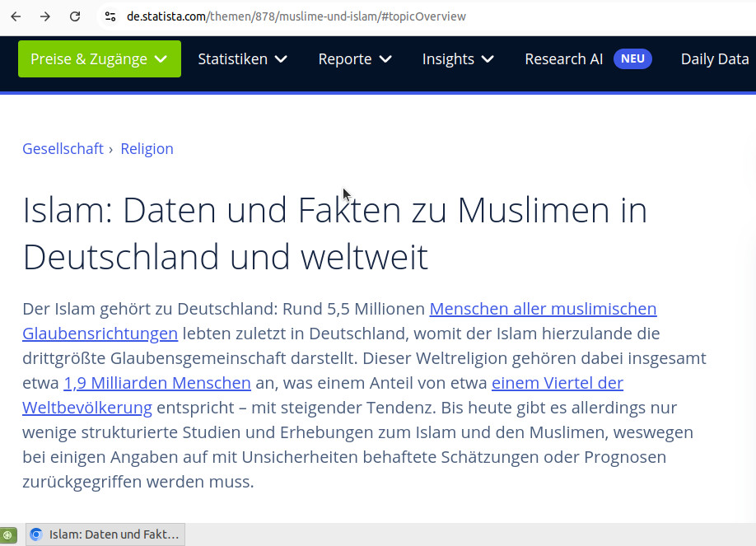Viewport: 756px width, 546px height.
Task: Click text 'Der Islam gehört zu Deutschland'
Action: (148, 309)
